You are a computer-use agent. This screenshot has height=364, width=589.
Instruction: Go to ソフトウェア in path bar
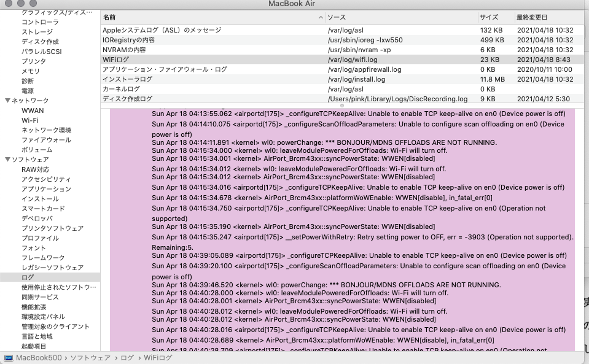pyautogui.click(x=90, y=358)
